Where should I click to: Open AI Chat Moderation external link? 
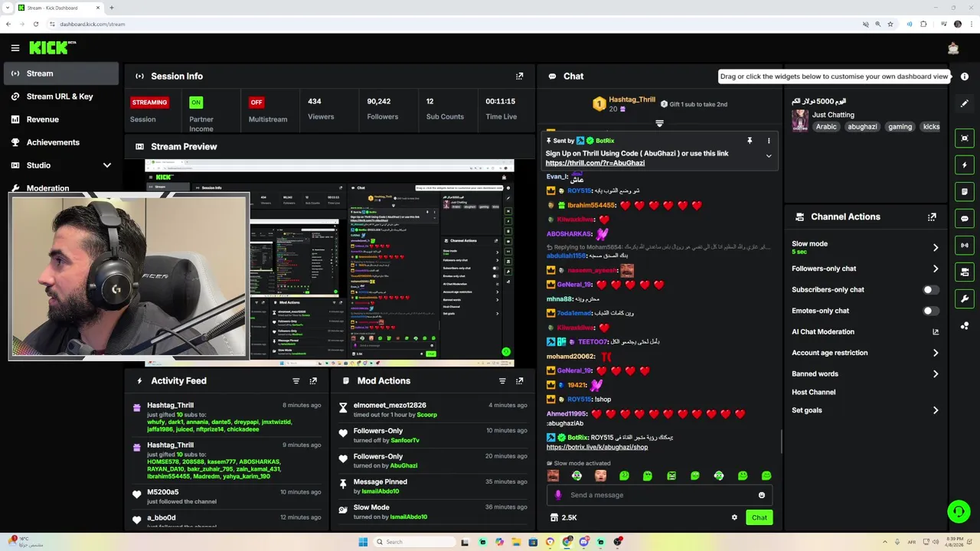pyautogui.click(x=936, y=332)
